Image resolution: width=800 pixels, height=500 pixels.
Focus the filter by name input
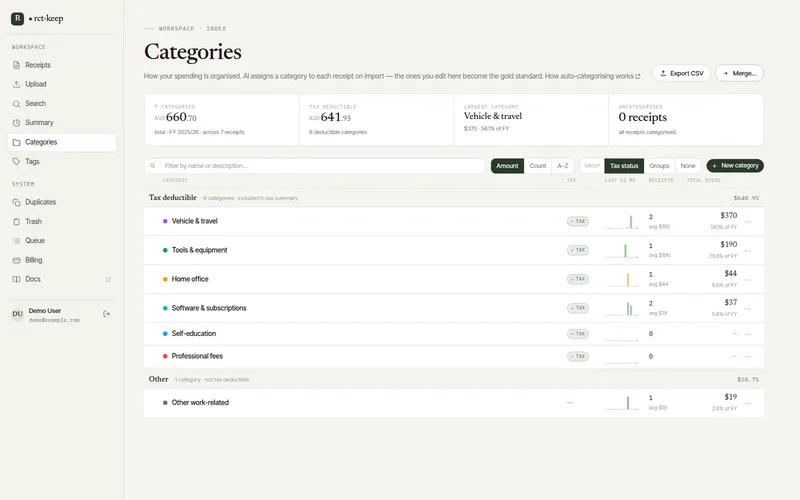tap(315, 166)
